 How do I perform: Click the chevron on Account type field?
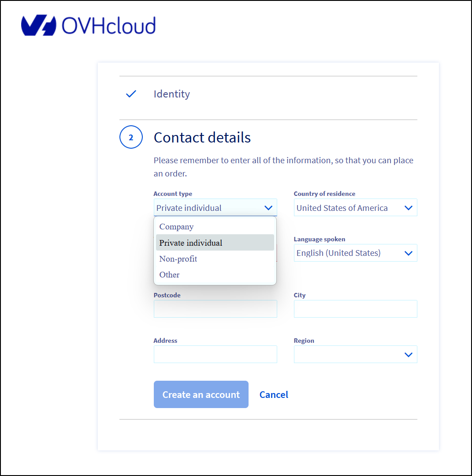(x=268, y=207)
